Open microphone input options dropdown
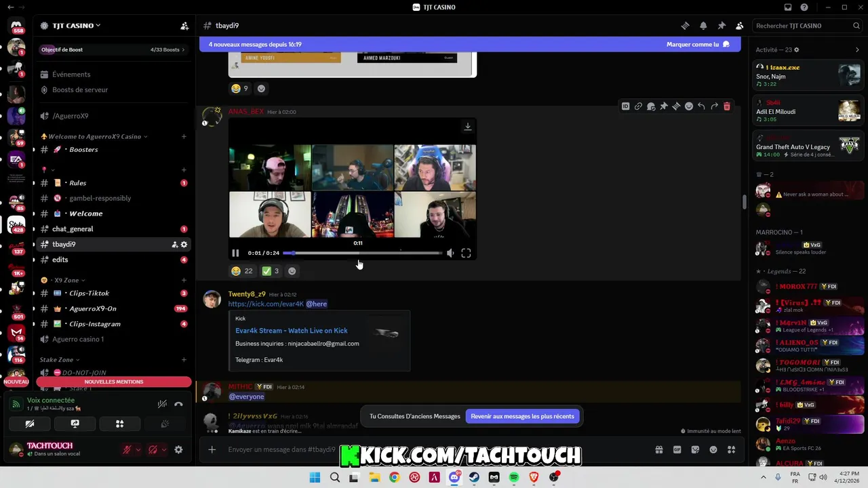Screen dimensions: 868x488 pos(138,449)
